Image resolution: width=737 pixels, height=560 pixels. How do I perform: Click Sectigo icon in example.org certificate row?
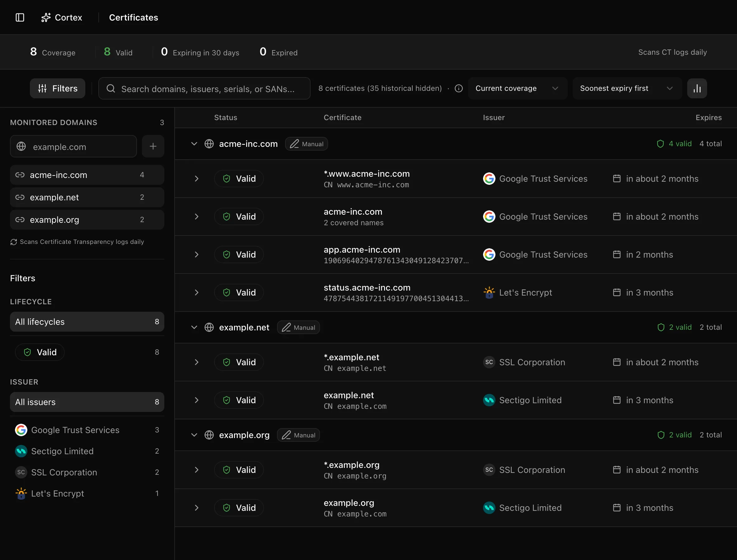[489, 508]
